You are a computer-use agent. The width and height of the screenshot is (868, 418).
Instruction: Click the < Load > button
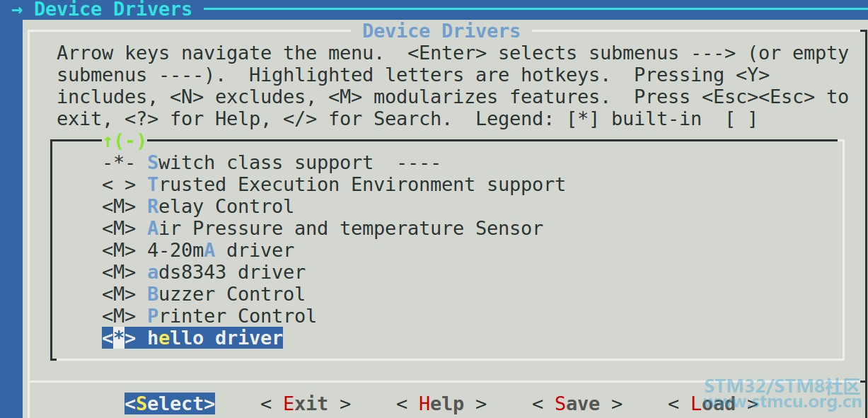pyautogui.click(x=713, y=404)
